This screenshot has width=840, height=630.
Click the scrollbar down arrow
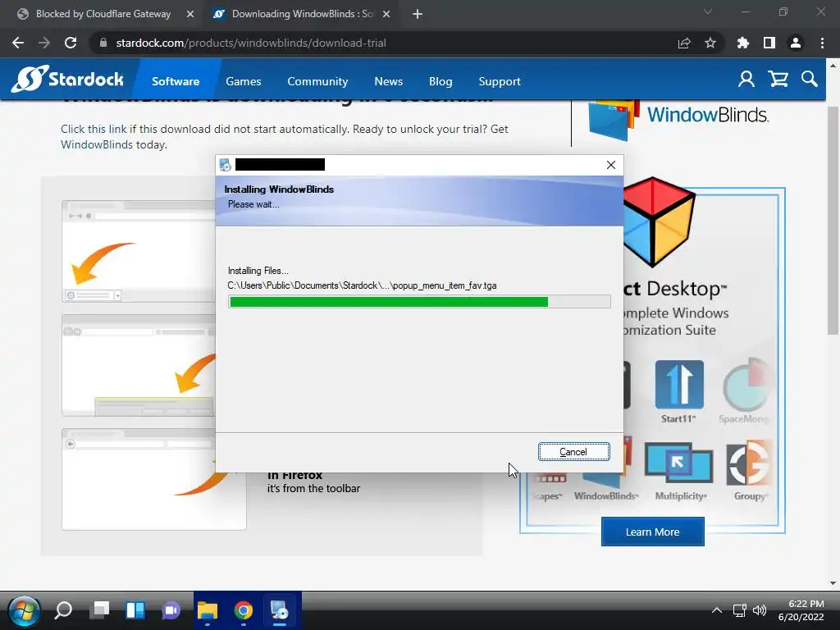[x=833, y=583]
